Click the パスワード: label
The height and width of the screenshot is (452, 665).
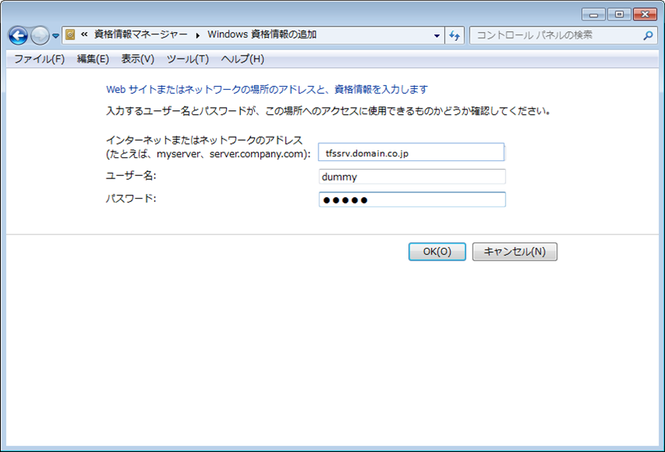(x=131, y=198)
